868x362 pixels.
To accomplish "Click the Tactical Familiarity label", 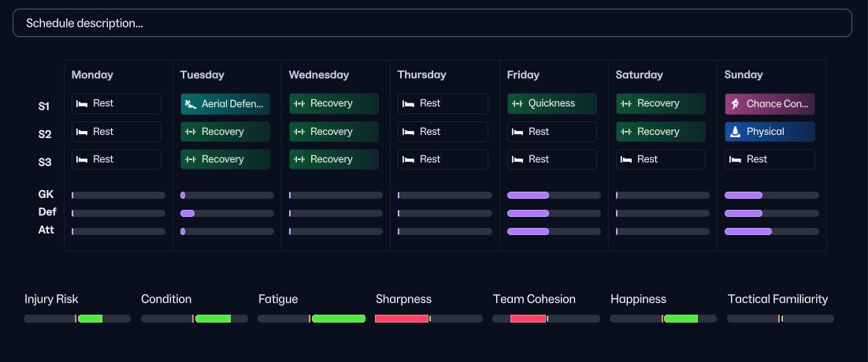I will point(777,300).
